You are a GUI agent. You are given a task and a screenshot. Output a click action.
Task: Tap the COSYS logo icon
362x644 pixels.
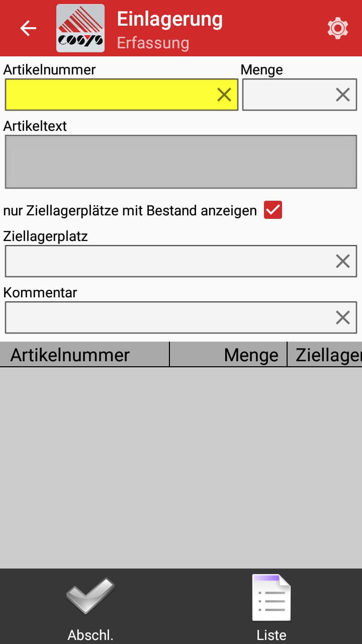click(x=80, y=28)
